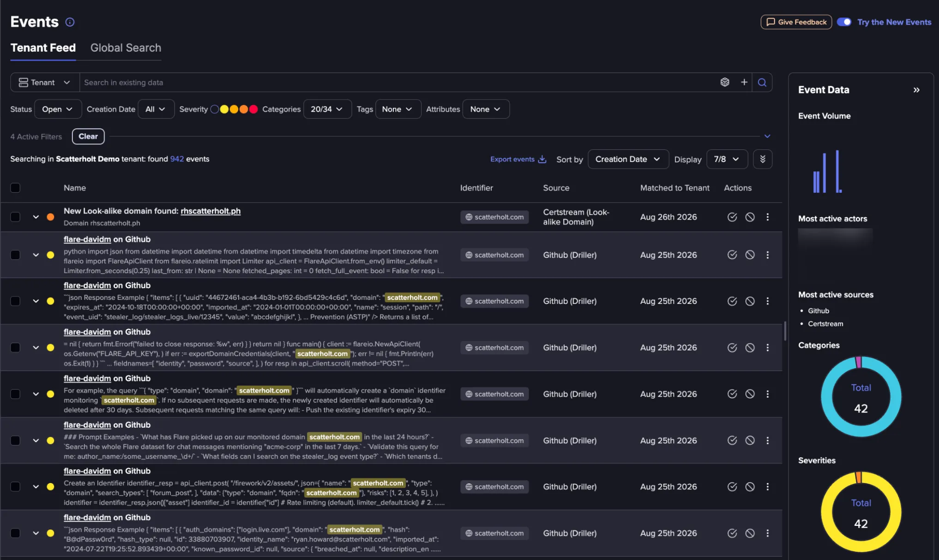Open the Display 7/8 columns dropdown
Viewport: 939px width, 560px height.
coord(727,159)
